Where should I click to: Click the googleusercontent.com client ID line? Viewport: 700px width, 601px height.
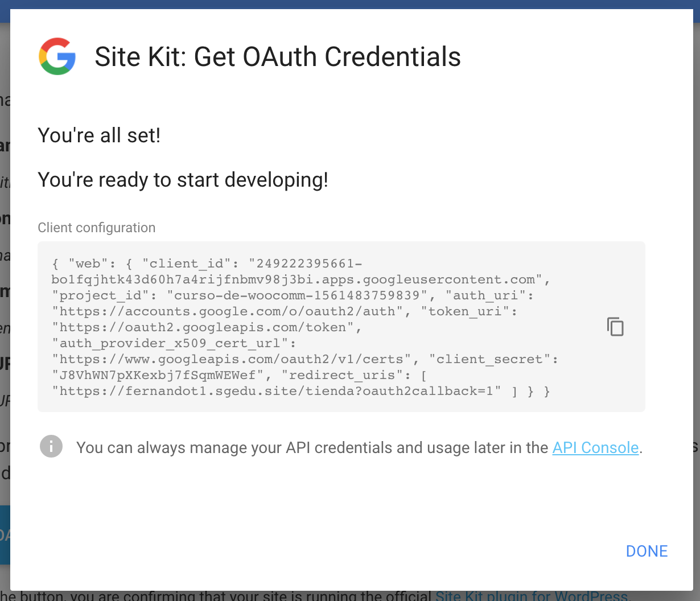tap(293, 279)
